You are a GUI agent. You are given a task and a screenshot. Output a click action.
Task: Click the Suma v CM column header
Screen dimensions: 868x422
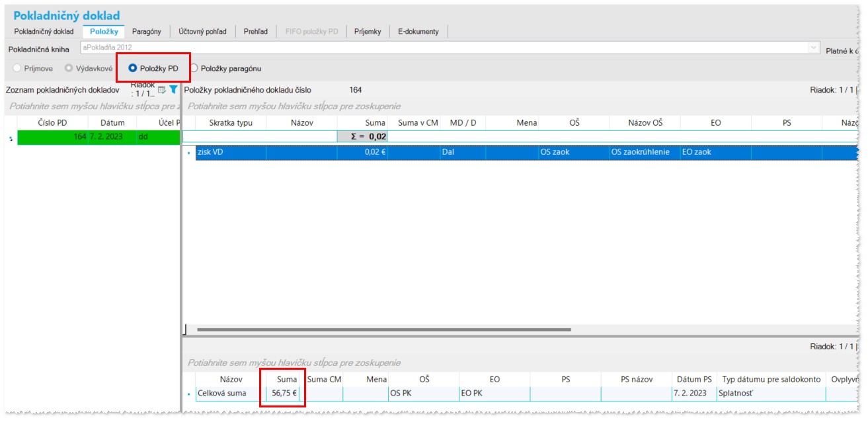(414, 122)
